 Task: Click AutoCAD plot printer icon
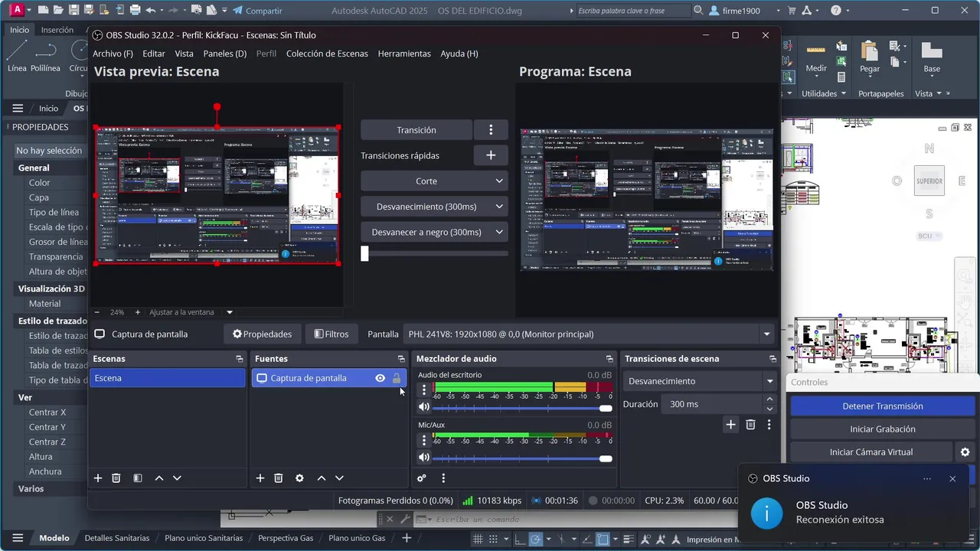point(136,11)
